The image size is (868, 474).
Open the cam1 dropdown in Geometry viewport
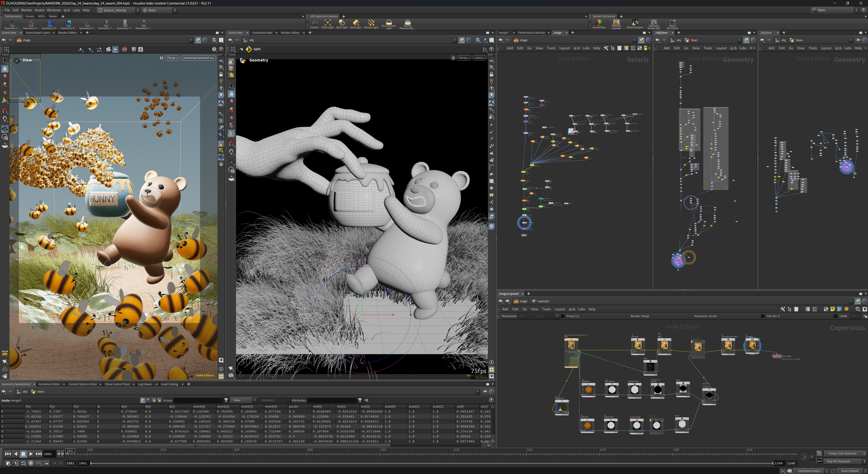(x=479, y=58)
